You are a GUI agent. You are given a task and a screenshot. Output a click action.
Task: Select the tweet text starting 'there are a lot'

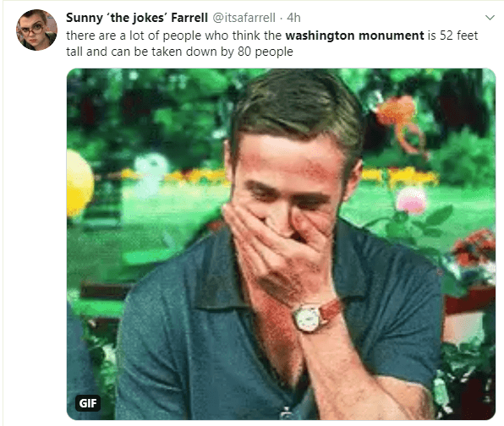pyautogui.click(x=272, y=43)
